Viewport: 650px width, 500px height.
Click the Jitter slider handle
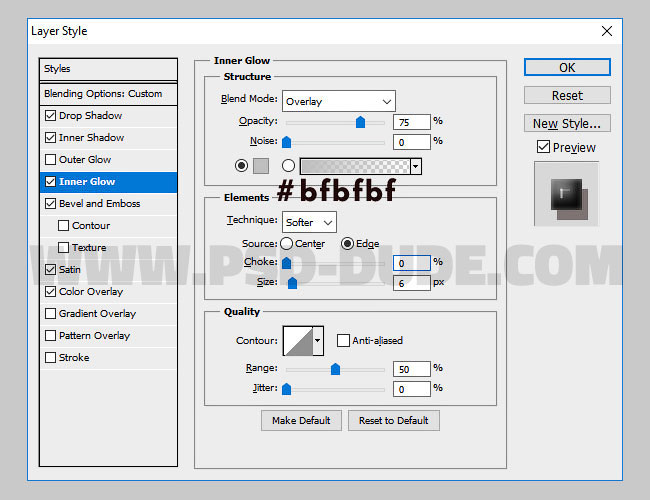[x=286, y=389]
